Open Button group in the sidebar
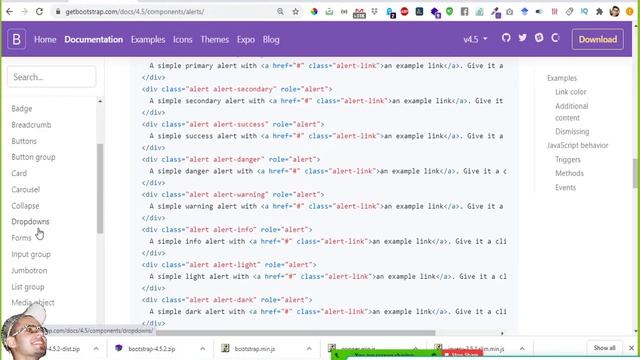Viewport: 640px width, 360px height. coord(33,157)
